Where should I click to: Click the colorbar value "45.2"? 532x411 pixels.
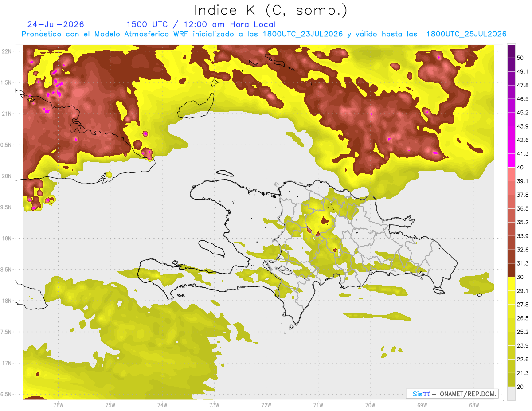pyautogui.click(x=522, y=113)
